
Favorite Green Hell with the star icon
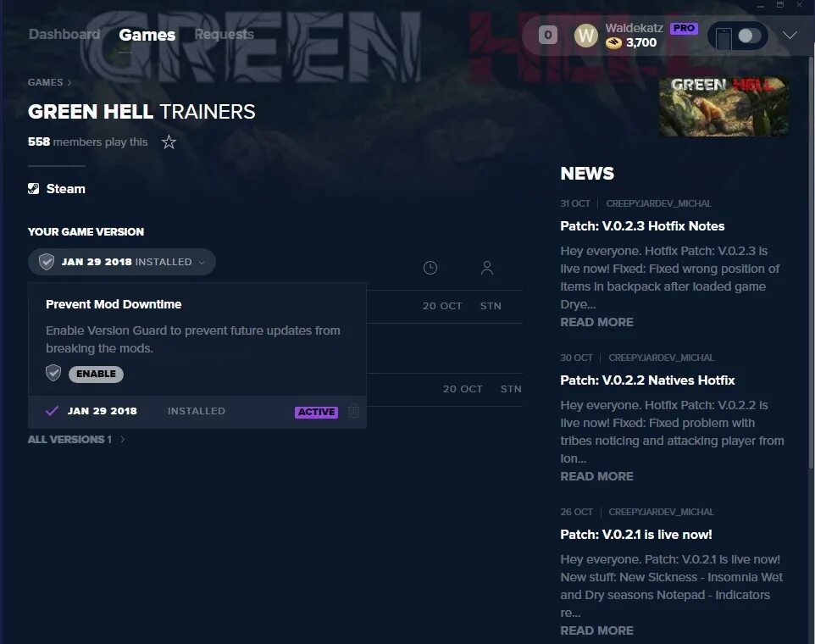click(169, 142)
